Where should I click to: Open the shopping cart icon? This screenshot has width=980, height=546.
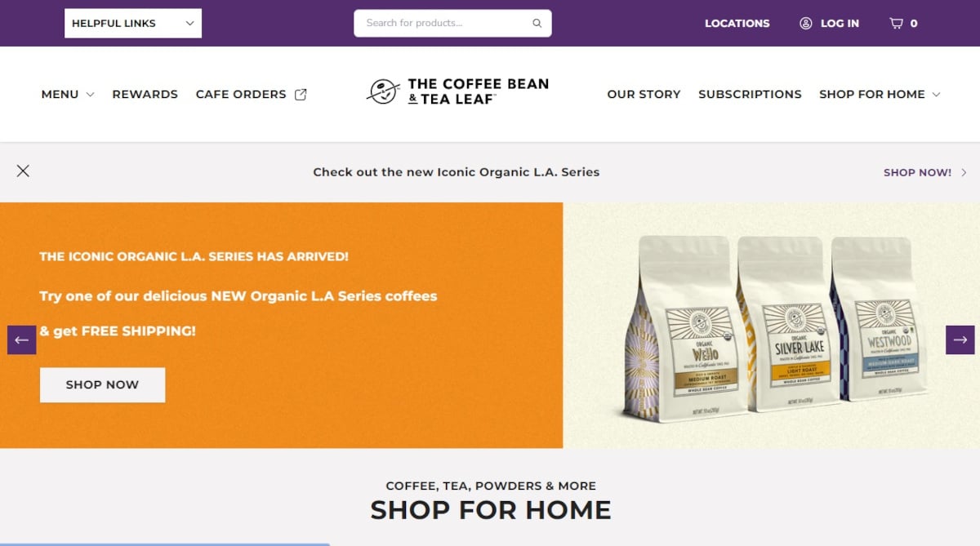click(896, 23)
